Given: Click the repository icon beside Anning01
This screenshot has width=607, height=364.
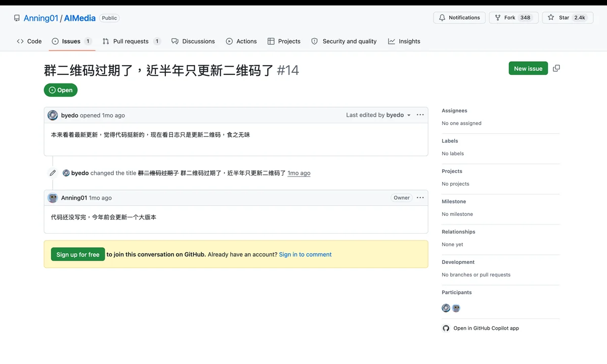Looking at the screenshot, I should pos(17,18).
